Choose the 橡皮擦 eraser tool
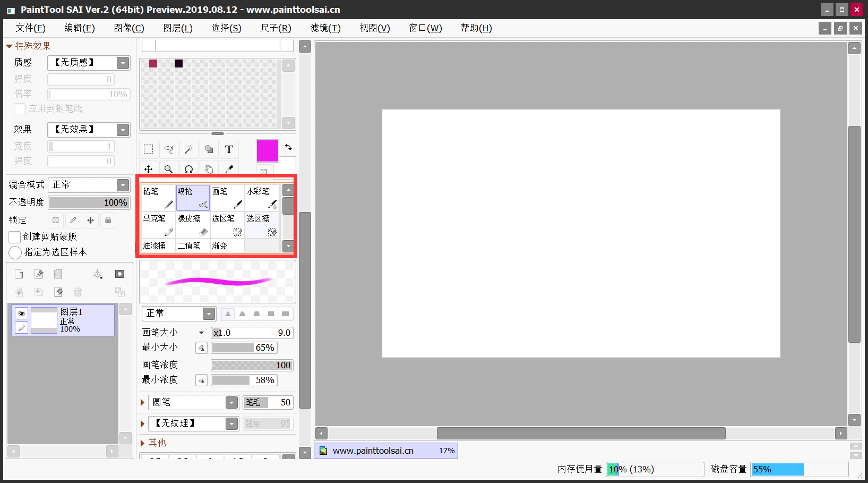 (x=193, y=225)
